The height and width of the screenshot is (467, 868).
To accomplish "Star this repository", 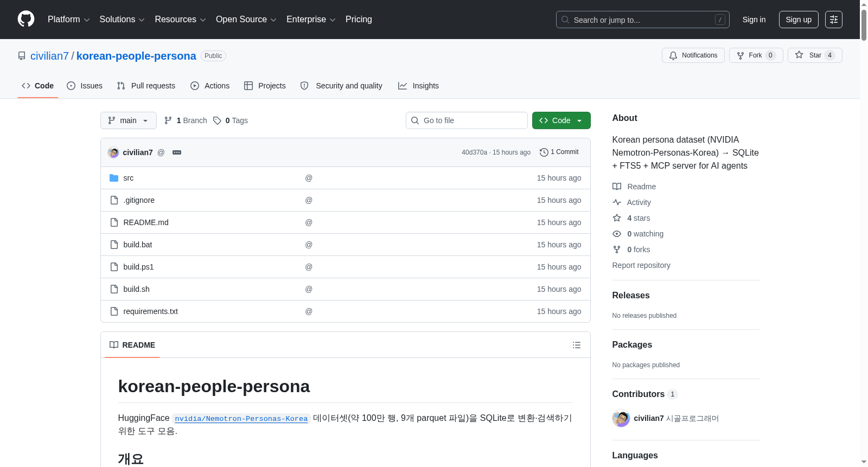I will 815,55.
